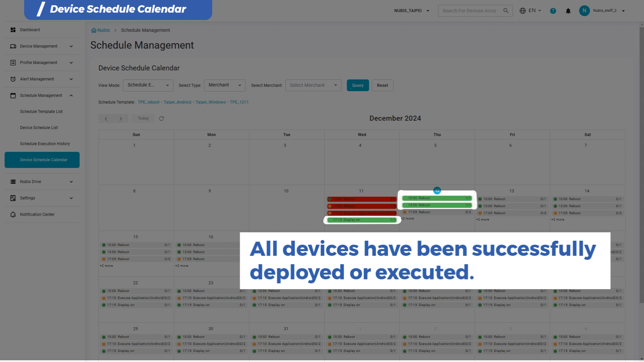Open the View Mode dropdown
644x362 pixels.
click(x=148, y=85)
